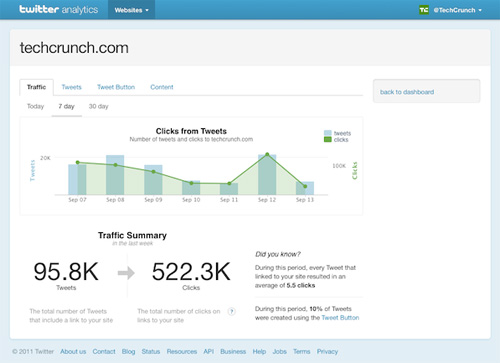Expand the @TechCrunch account dropdown
The height and width of the screenshot is (363, 500).
click(457, 10)
